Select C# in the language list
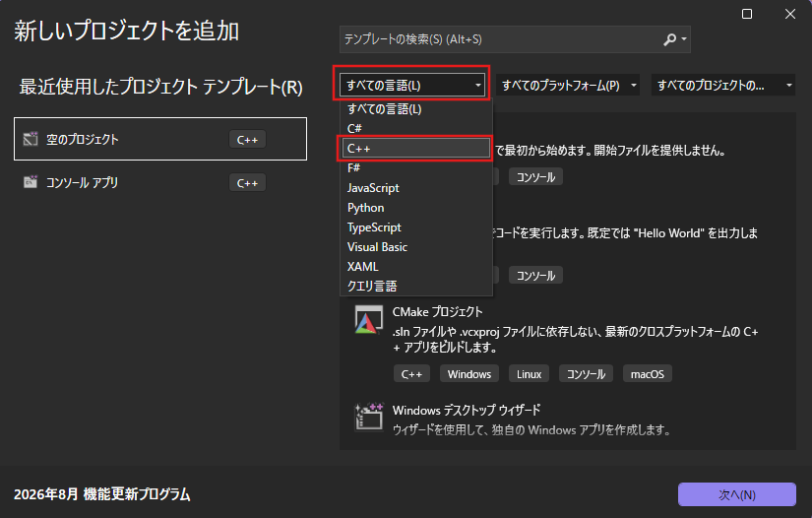The width and height of the screenshot is (812, 518). (415, 128)
